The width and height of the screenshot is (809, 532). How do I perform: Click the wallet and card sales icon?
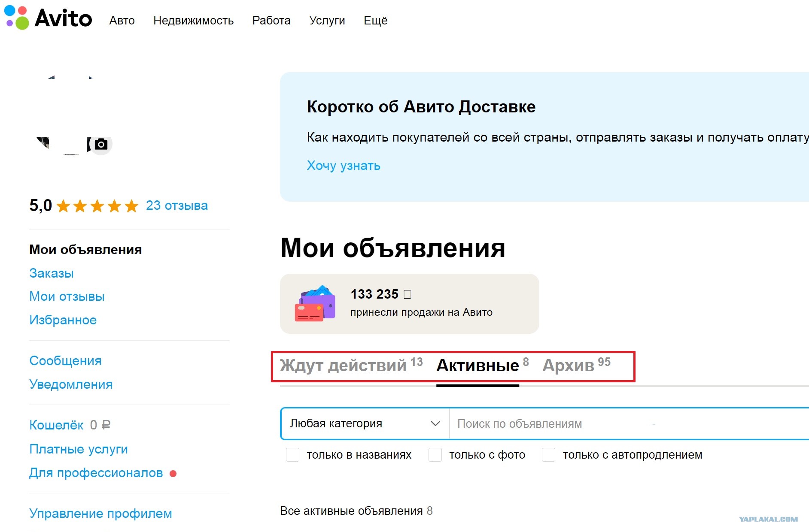[x=315, y=303]
